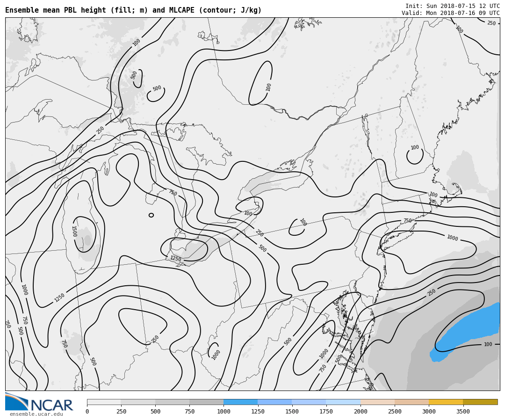Pick the 250–500 gray colorbar segment
This screenshot has width=505, height=420.
click(x=138, y=402)
